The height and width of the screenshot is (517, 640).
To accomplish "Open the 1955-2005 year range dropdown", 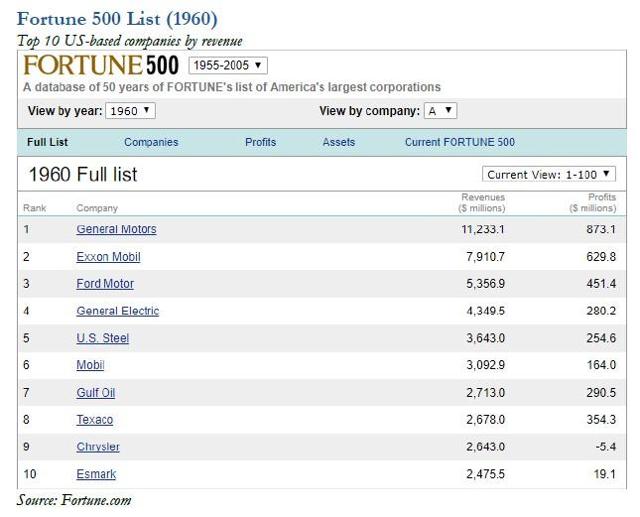I will pos(227,66).
